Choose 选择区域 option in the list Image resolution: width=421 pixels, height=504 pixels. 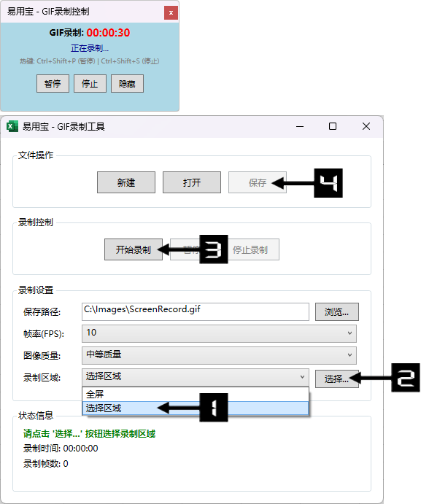(x=196, y=408)
